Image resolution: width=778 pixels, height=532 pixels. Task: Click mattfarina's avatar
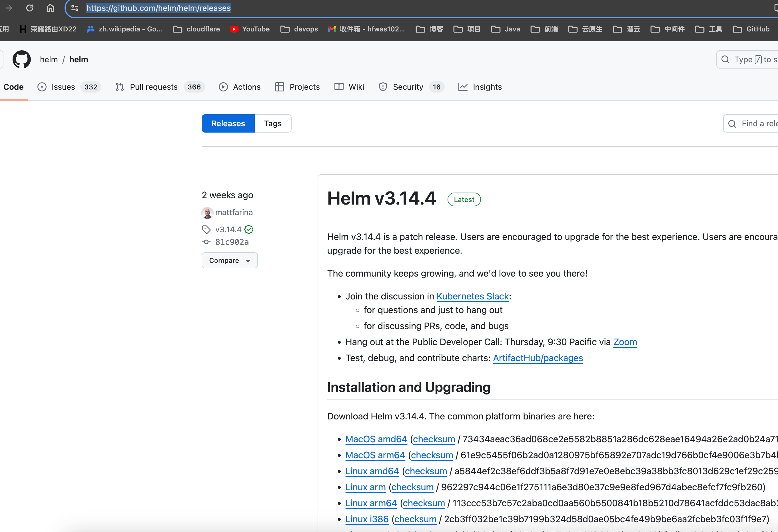tap(207, 213)
